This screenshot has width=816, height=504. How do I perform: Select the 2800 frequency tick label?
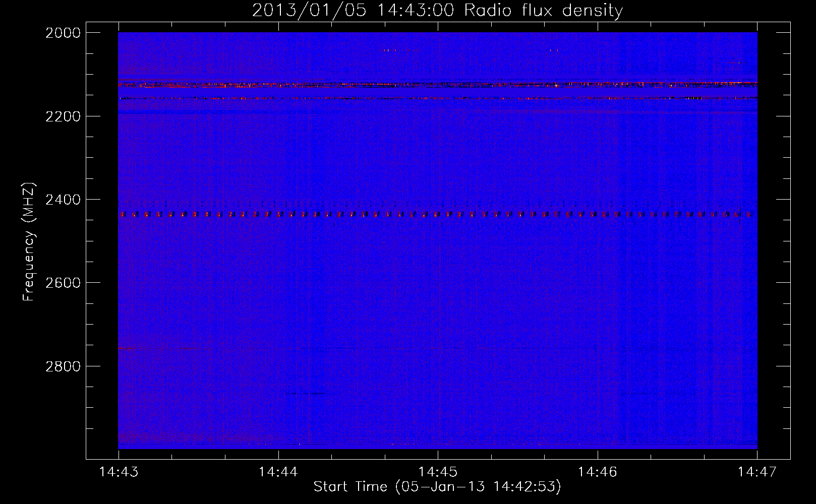coord(63,366)
